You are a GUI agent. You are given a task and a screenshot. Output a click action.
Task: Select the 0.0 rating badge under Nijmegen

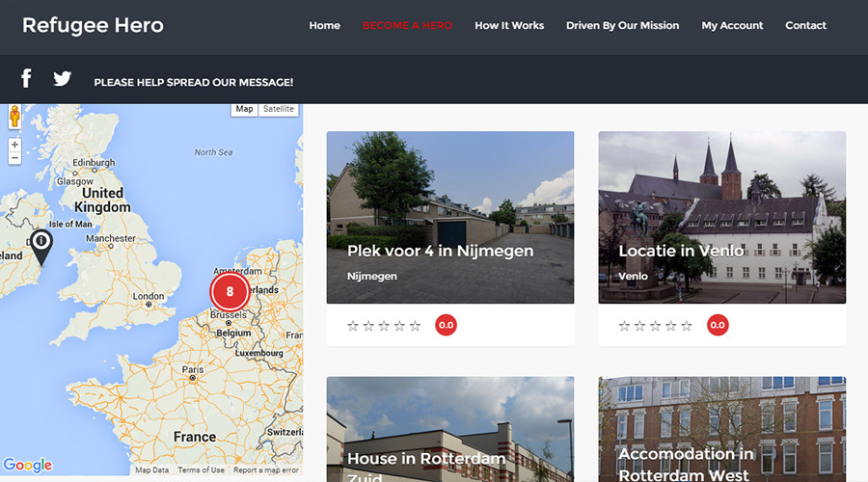[x=446, y=326]
